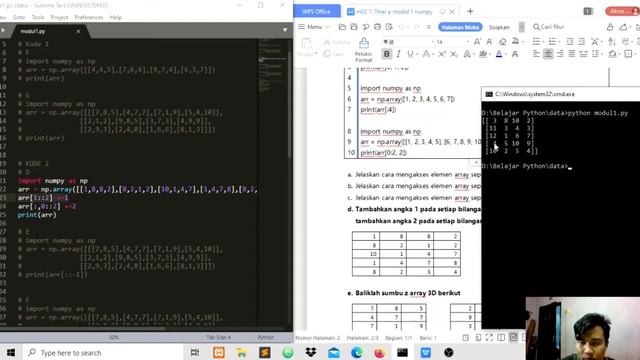This screenshot has height=360, width=640.
Task: Open the Tools menu in Sublime Text
Action: pyautogui.click(x=38, y=17)
